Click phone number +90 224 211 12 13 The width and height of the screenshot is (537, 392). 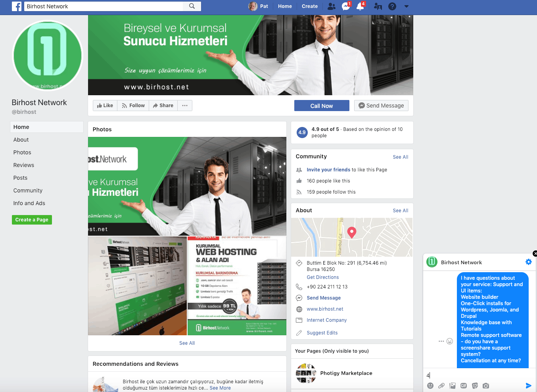point(327,287)
